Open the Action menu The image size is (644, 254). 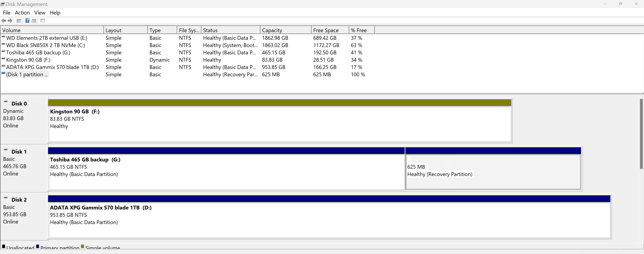pyautogui.click(x=22, y=13)
